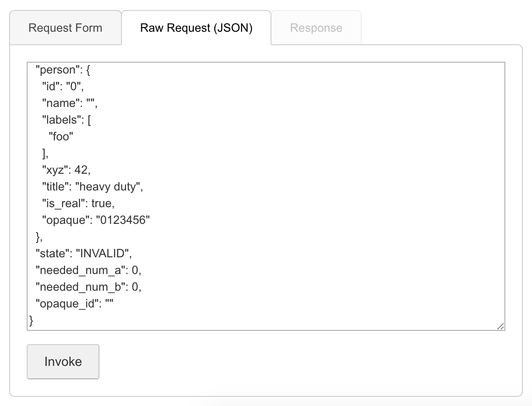Switch to the Request Form tab
This screenshot has height=406, width=532.
[65, 28]
